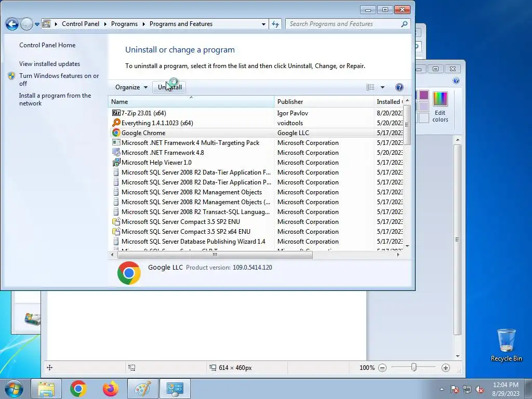Click the horizontal scrollbar right arrow
Image resolution: width=532 pixels, height=399 pixels.
tap(398, 255)
